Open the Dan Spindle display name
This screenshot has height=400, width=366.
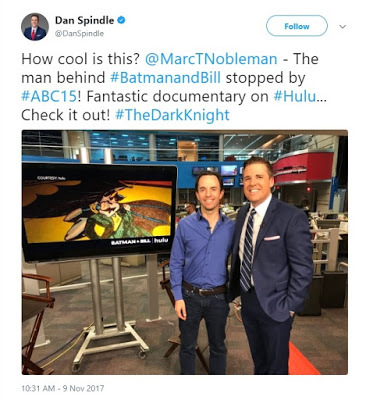84,21
